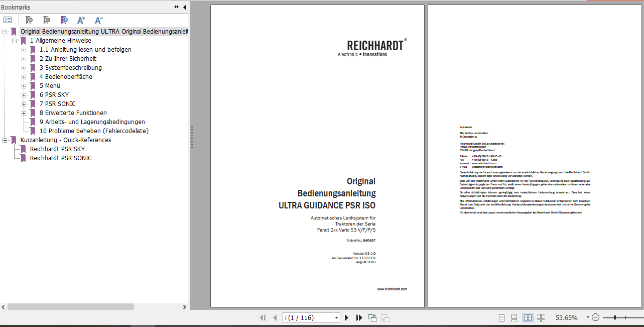Expand the 1.1 Anleitung lesen und befolgen node

coord(24,50)
